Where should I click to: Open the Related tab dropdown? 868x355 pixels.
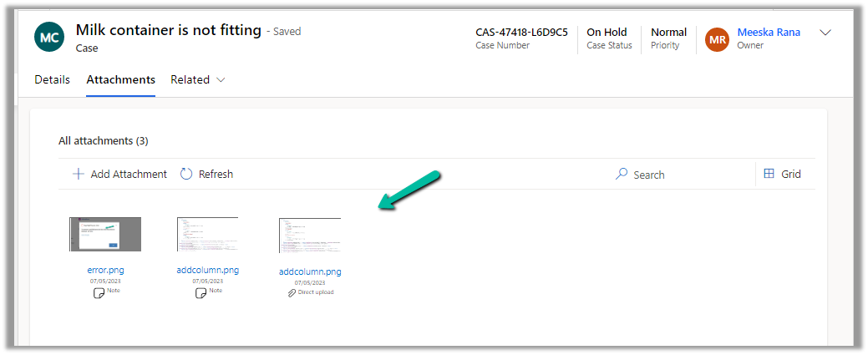(198, 79)
